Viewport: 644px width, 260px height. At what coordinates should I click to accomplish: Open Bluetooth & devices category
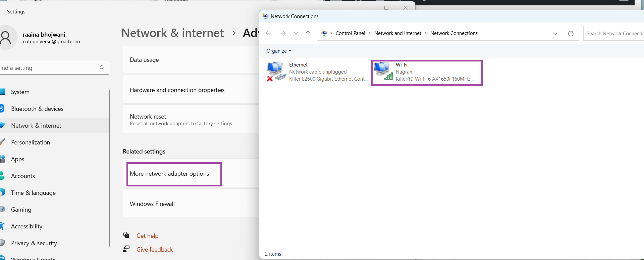(x=54, y=109)
